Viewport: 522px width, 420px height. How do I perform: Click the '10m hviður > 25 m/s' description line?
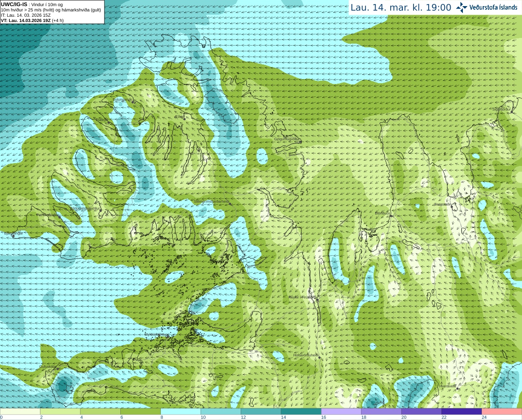51,10
